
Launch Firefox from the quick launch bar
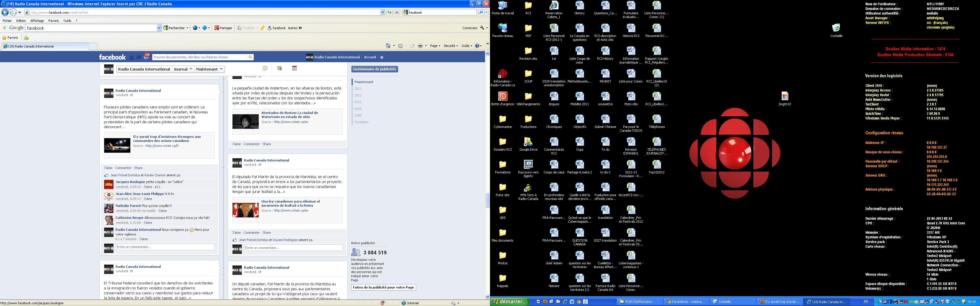tap(545, 302)
